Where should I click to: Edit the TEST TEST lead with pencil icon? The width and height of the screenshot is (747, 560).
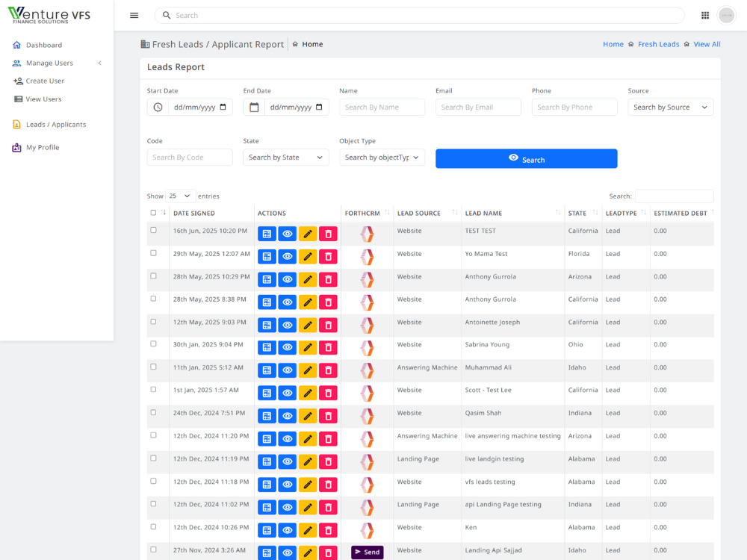pos(308,234)
